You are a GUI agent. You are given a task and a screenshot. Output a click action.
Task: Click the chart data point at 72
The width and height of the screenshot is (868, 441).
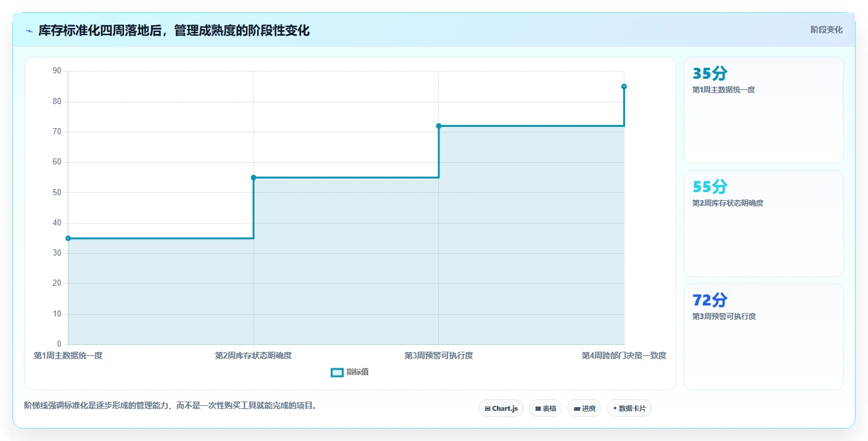coord(439,126)
